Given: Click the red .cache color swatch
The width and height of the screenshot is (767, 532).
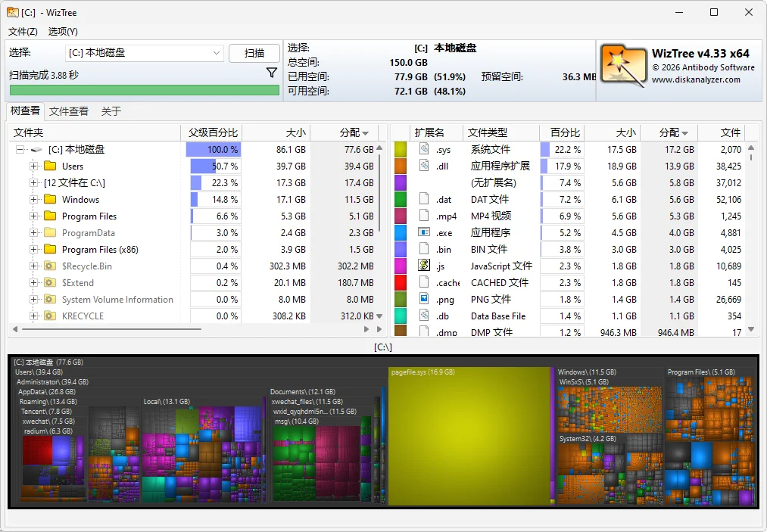Looking at the screenshot, I should [401, 282].
